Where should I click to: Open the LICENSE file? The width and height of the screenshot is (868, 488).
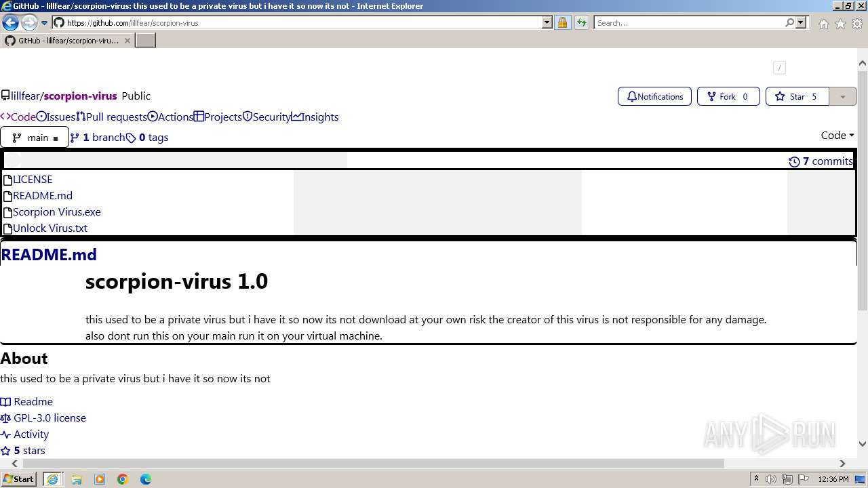33,179
